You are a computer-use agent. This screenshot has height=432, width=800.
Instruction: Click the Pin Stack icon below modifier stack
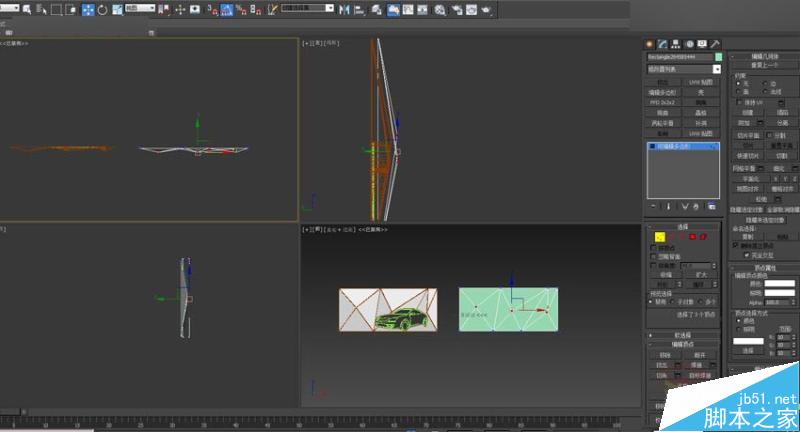pos(652,206)
